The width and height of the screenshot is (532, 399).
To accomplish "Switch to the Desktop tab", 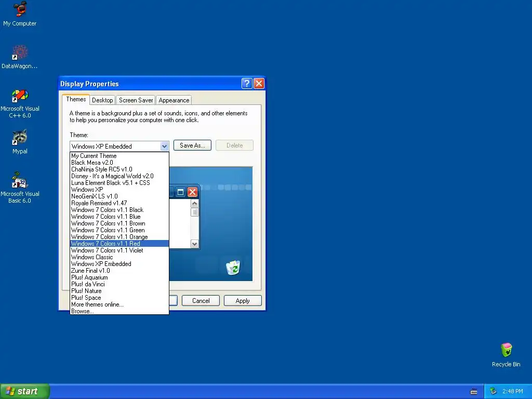I will pyautogui.click(x=102, y=100).
